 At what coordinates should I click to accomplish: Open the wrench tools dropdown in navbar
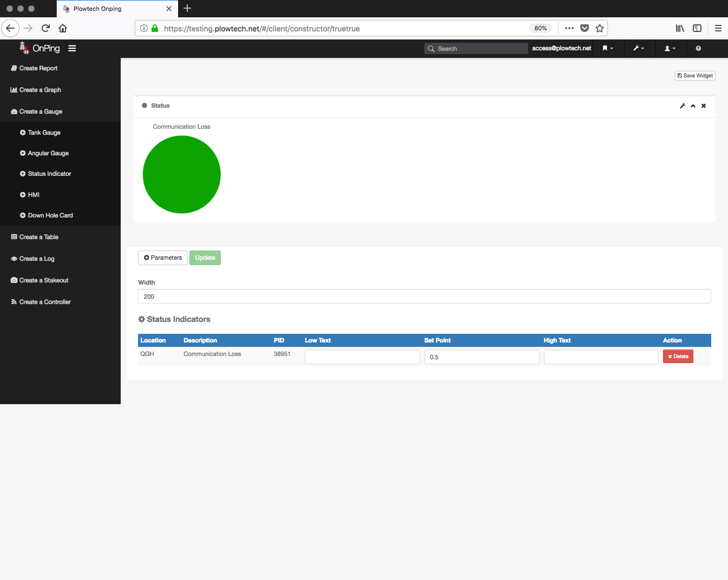coord(639,49)
